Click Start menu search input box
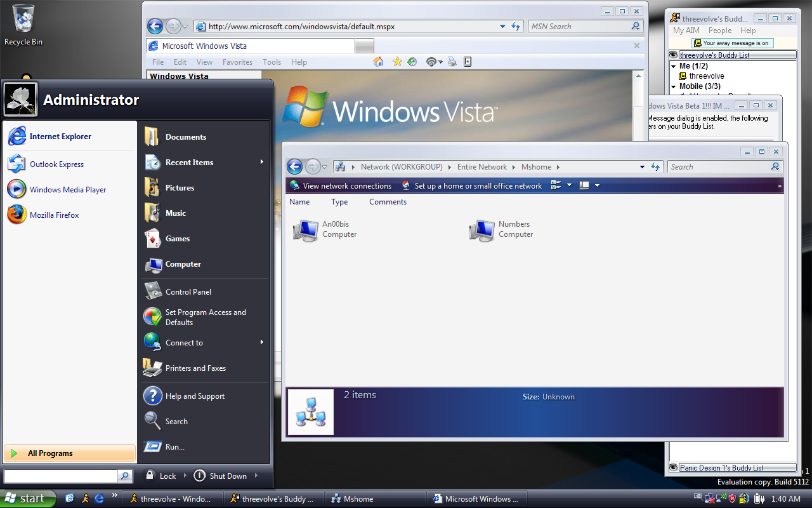This screenshot has width=812, height=508. 61,476
